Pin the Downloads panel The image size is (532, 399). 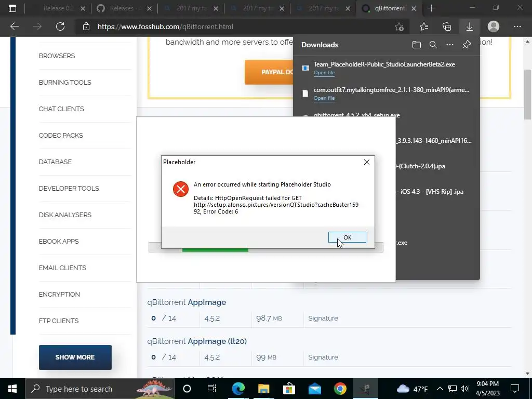click(467, 45)
